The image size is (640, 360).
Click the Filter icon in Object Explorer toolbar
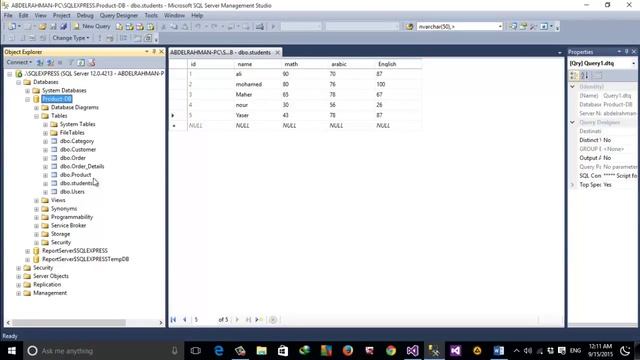71,62
